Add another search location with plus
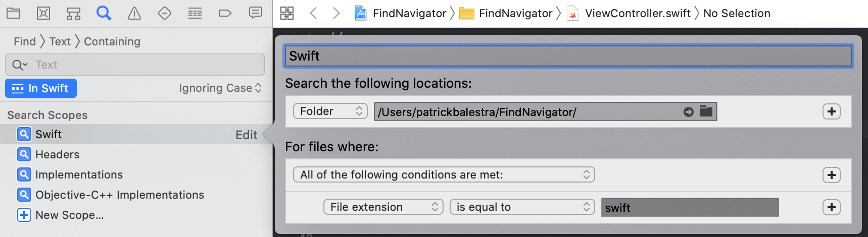The height and width of the screenshot is (237, 868). coord(832,111)
